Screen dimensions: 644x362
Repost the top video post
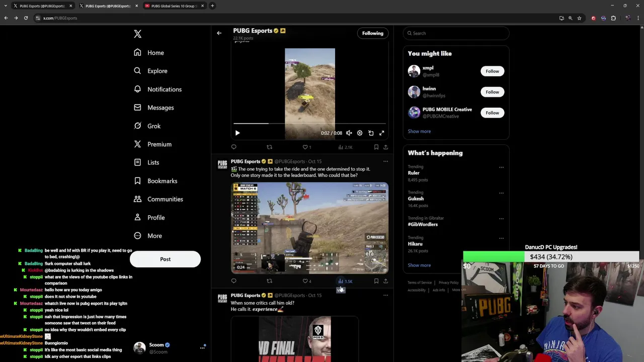tap(269, 147)
